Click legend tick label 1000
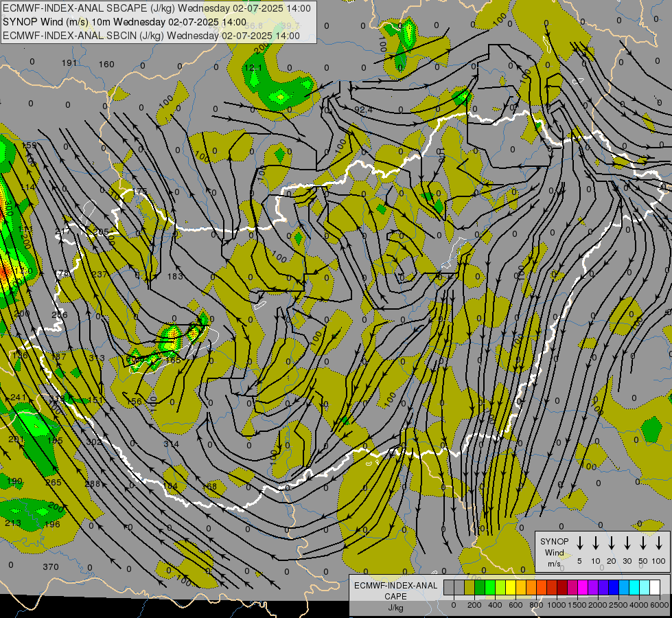 pyautogui.click(x=557, y=605)
